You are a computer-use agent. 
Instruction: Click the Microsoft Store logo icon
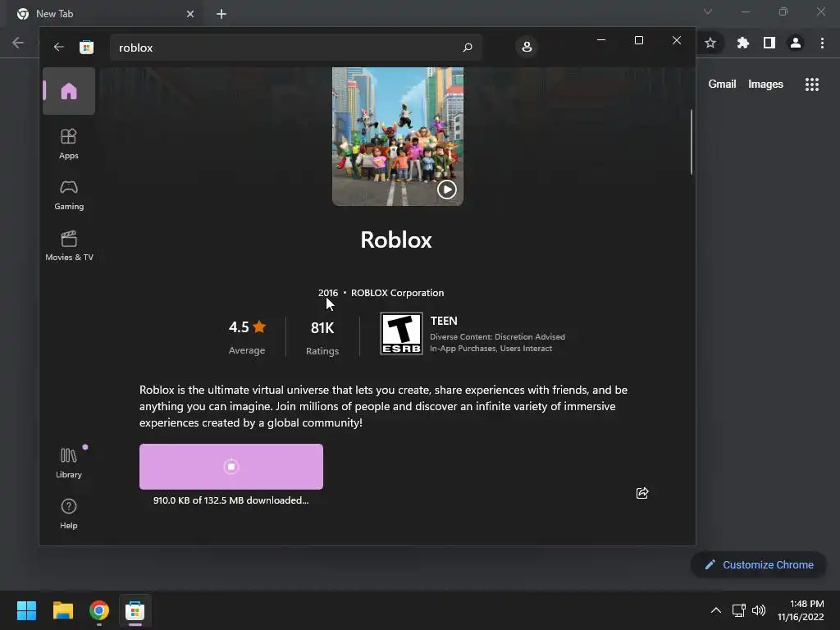pos(86,47)
